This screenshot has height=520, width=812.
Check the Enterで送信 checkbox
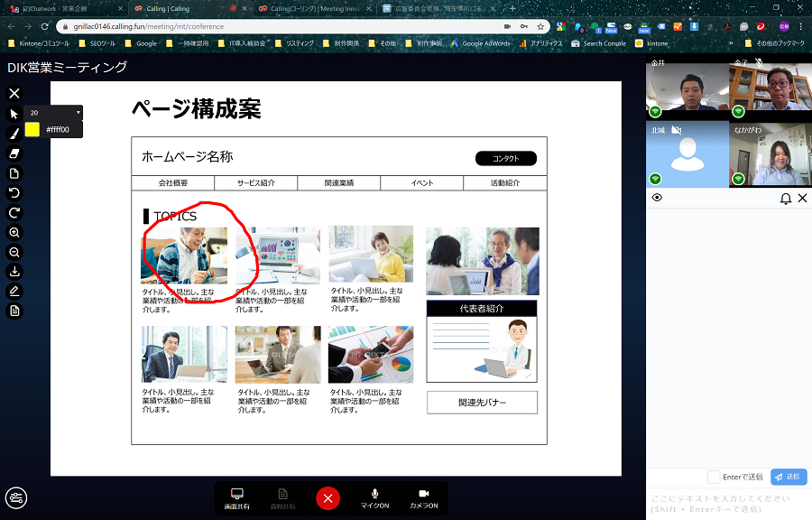coord(714,477)
